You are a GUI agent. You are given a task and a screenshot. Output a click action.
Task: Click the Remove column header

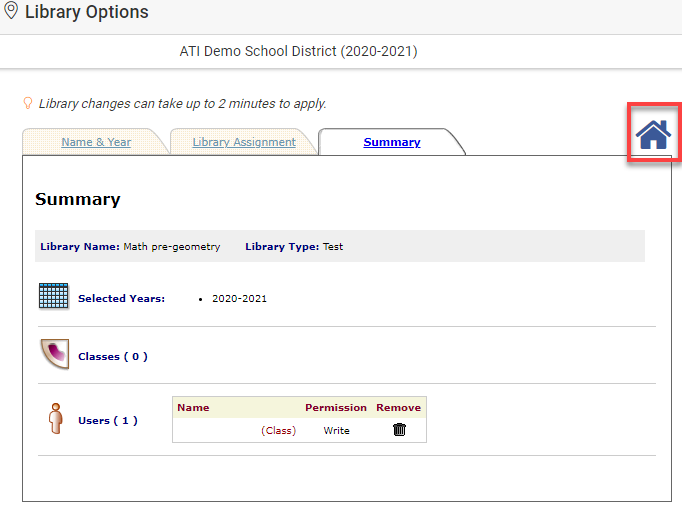(x=398, y=407)
